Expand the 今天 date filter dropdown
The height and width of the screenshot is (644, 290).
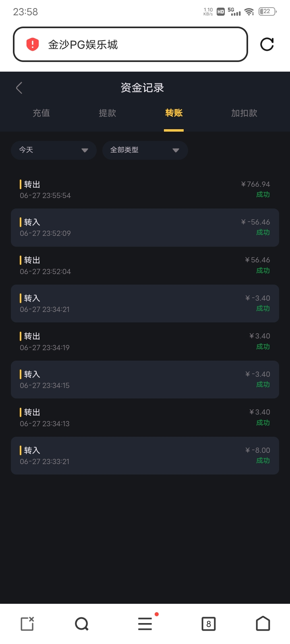[x=54, y=150]
